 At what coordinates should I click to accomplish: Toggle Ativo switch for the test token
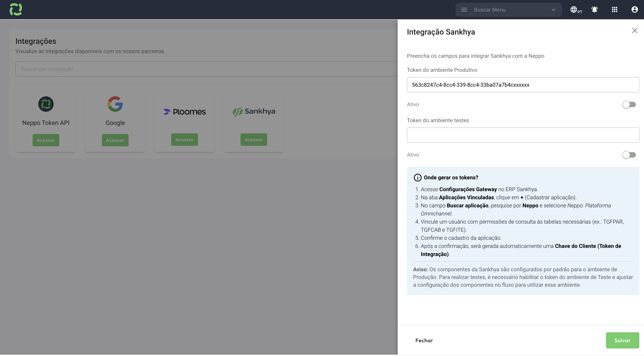click(629, 155)
